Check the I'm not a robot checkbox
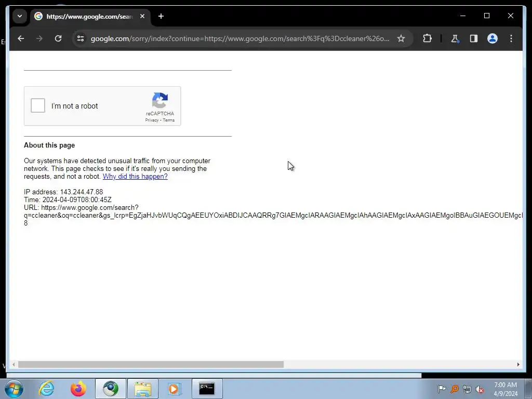 [x=37, y=105]
